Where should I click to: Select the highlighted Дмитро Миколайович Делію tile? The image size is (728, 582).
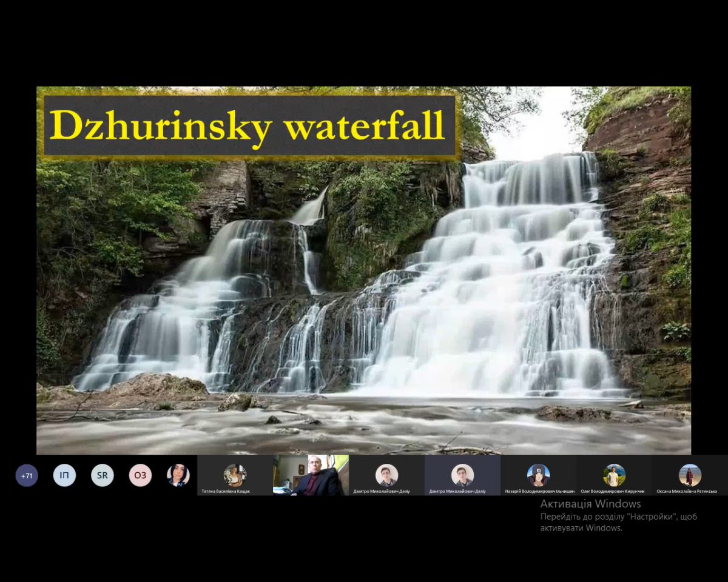click(462, 475)
